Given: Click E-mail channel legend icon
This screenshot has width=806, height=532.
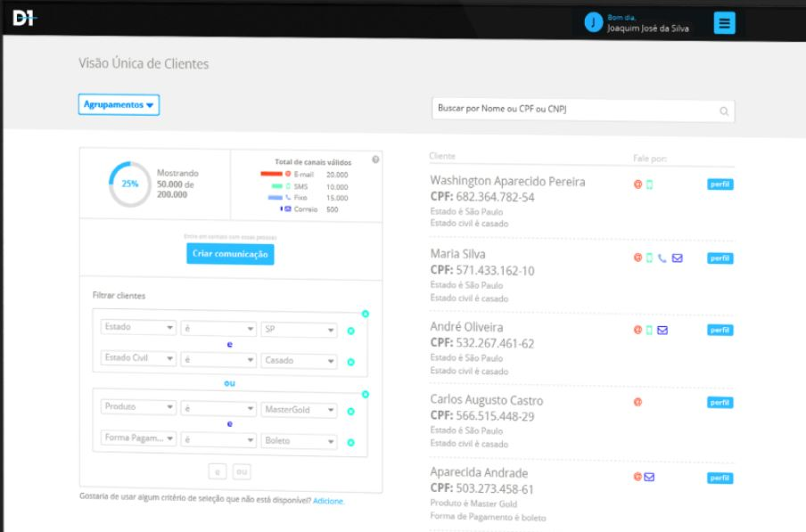Looking at the screenshot, I should (x=288, y=174).
